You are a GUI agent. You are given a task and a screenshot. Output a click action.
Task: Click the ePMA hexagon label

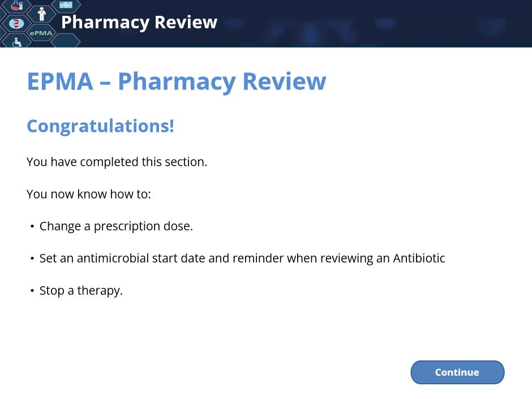[x=41, y=33]
